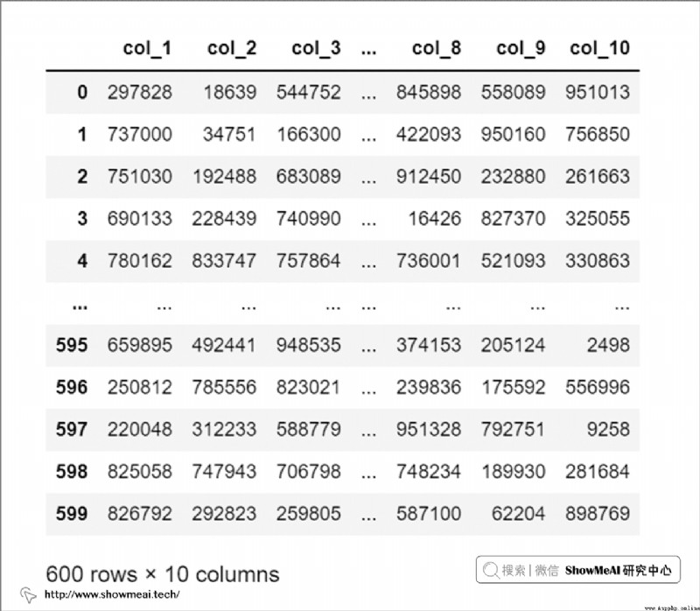700x611 pixels.
Task: Click the col_1 column header
Action: [x=147, y=48]
